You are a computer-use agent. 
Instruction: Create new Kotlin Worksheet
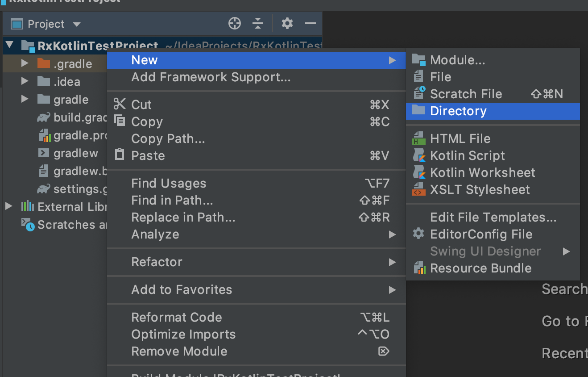coord(493,172)
